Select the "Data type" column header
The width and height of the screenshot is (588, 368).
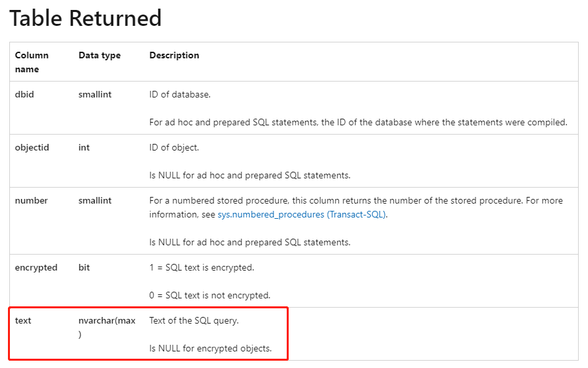99,56
